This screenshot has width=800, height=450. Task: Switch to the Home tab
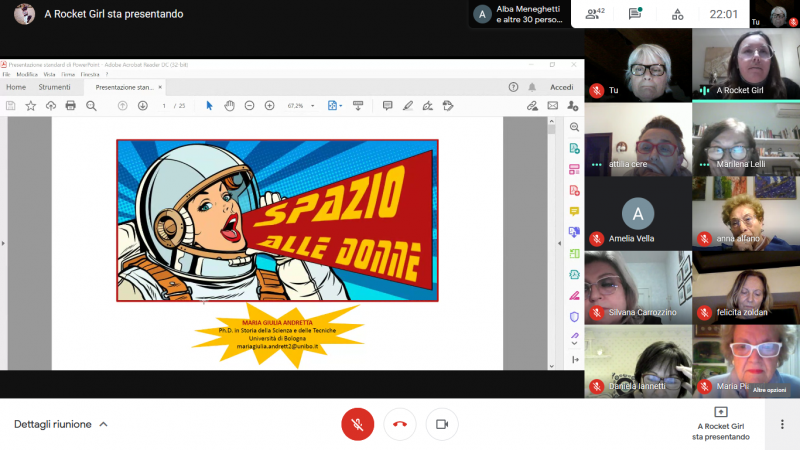coord(16,87)
